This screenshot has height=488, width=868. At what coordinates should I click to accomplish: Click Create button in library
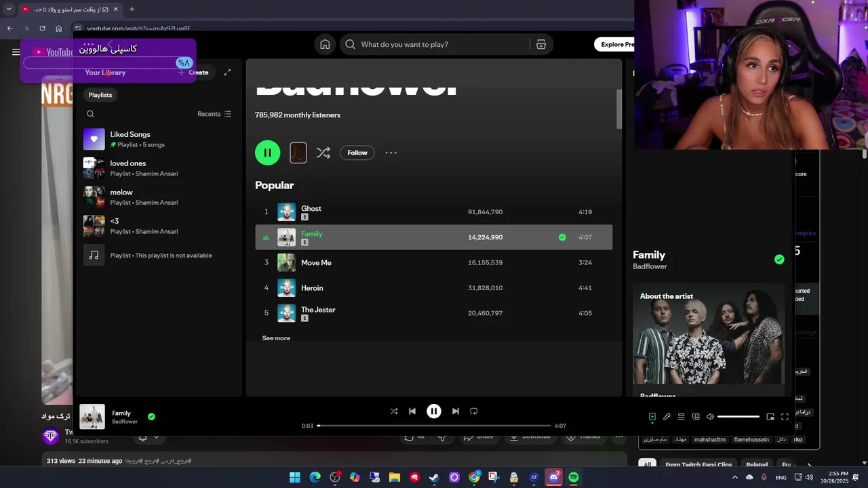193,73
